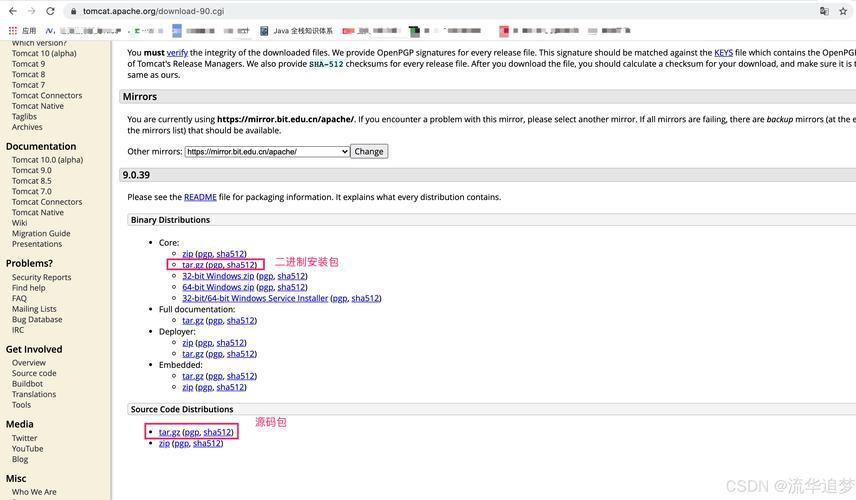
Task: Download the source code tar.gz
Action: tap(169, 432)
